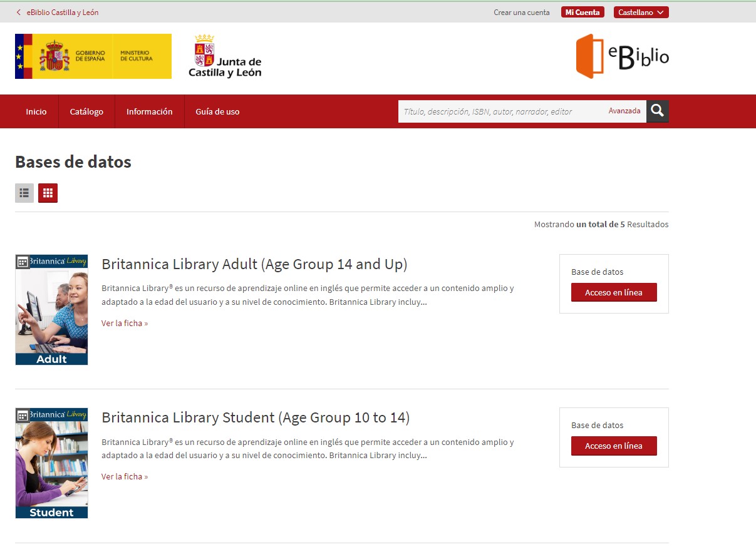The image size is (756, 547).
Task: Click Acceso en línea for Britannica Adult
Action: point(614,292)
